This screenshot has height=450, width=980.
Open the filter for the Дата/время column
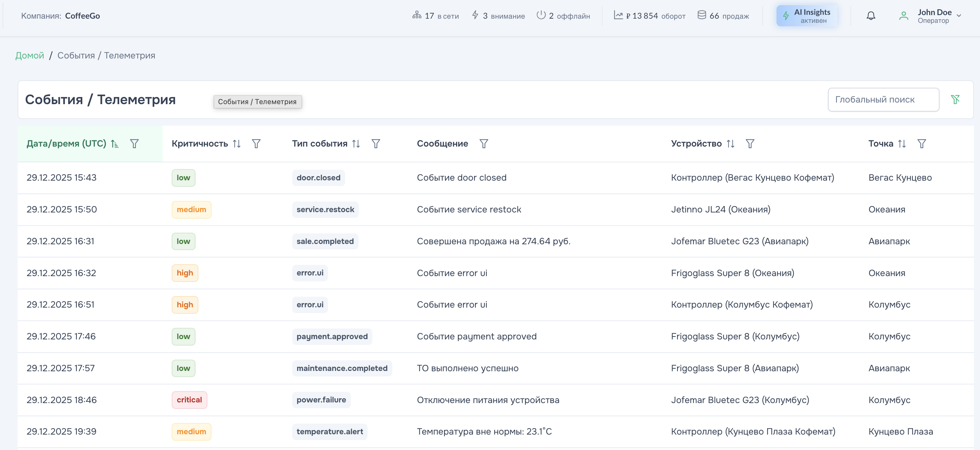134,144
